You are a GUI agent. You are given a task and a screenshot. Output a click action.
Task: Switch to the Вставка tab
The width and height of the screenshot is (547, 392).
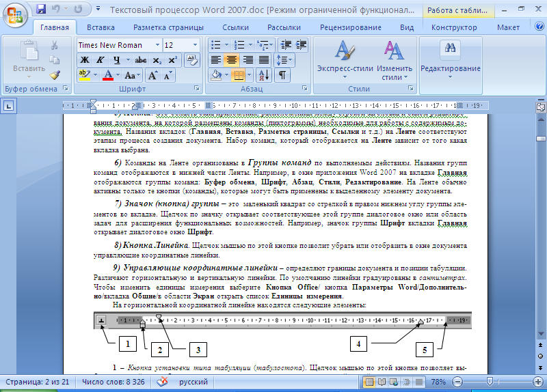click(101, 27)
